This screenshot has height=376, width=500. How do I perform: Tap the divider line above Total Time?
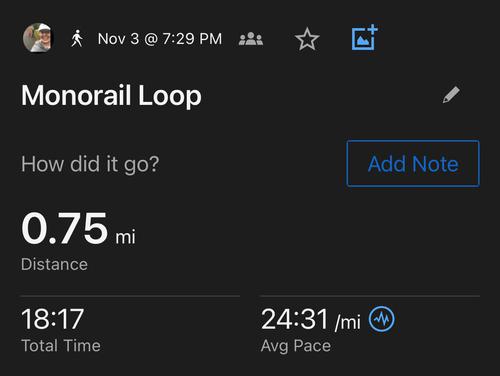click(x=130, y=296)
